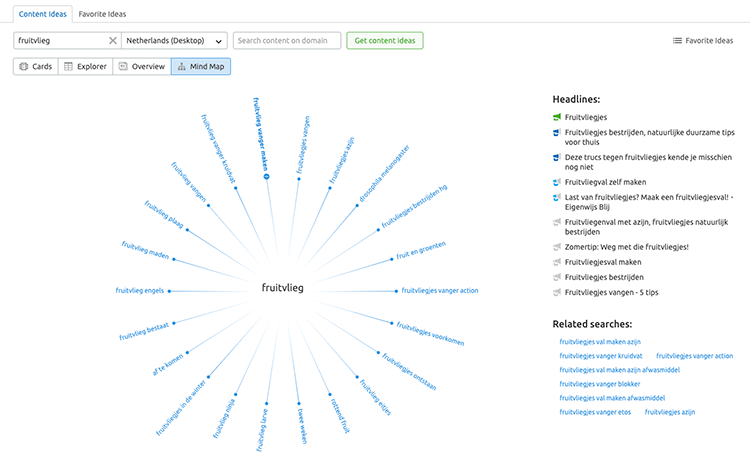Select the Mind Map view
Image resolution: width=750 pixels, height=462 pixels.
201,66
